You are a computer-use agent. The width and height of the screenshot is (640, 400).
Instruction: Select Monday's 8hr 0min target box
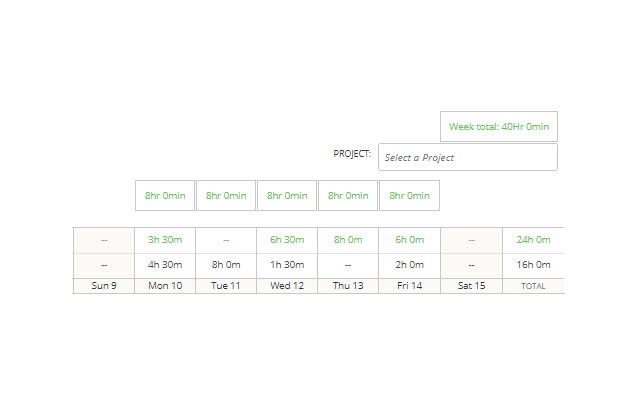point(165,196)
